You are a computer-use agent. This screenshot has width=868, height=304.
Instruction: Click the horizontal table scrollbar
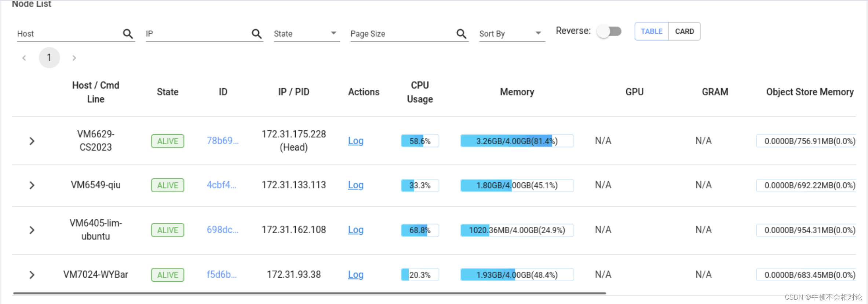point(309,293)
